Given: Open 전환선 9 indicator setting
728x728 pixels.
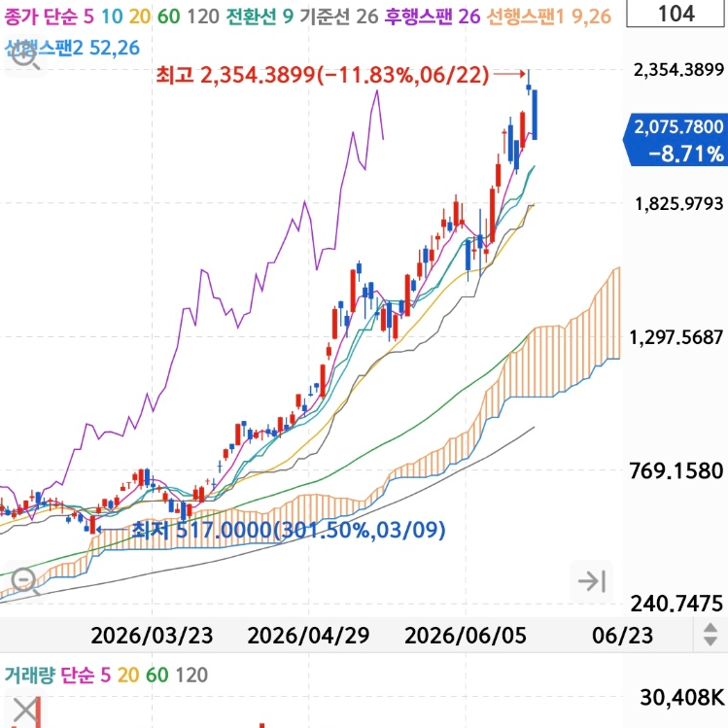Looking at the screenshot, I should coord(260,17).
